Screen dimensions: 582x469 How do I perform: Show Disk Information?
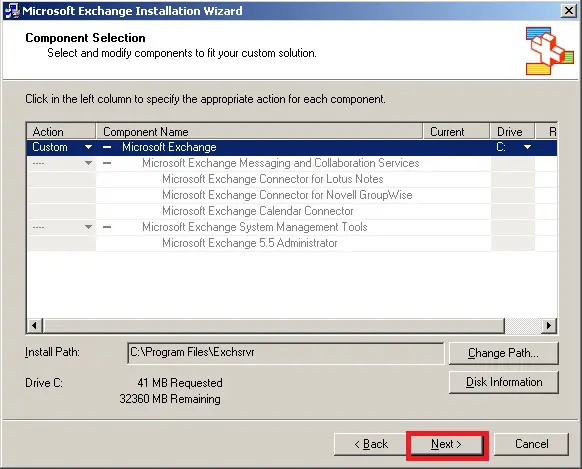point(503,382)
